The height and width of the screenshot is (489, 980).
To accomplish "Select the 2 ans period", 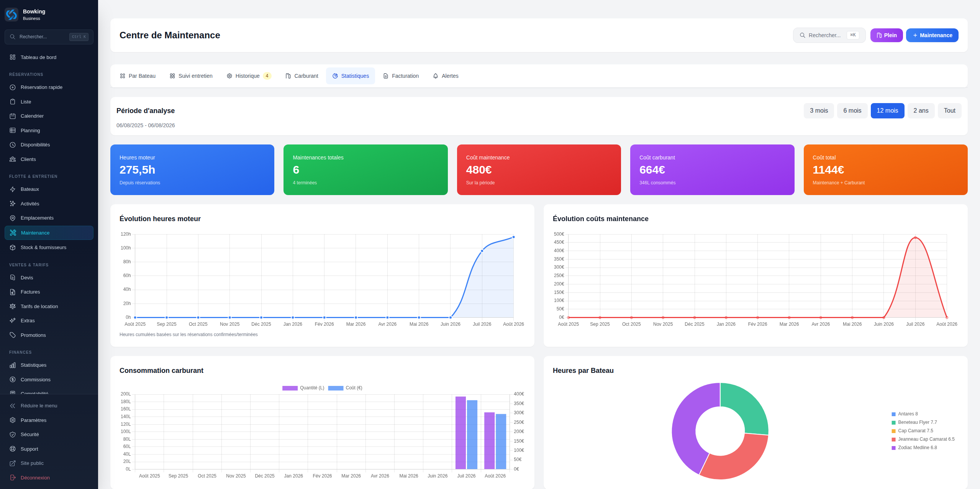I will 921,111.
